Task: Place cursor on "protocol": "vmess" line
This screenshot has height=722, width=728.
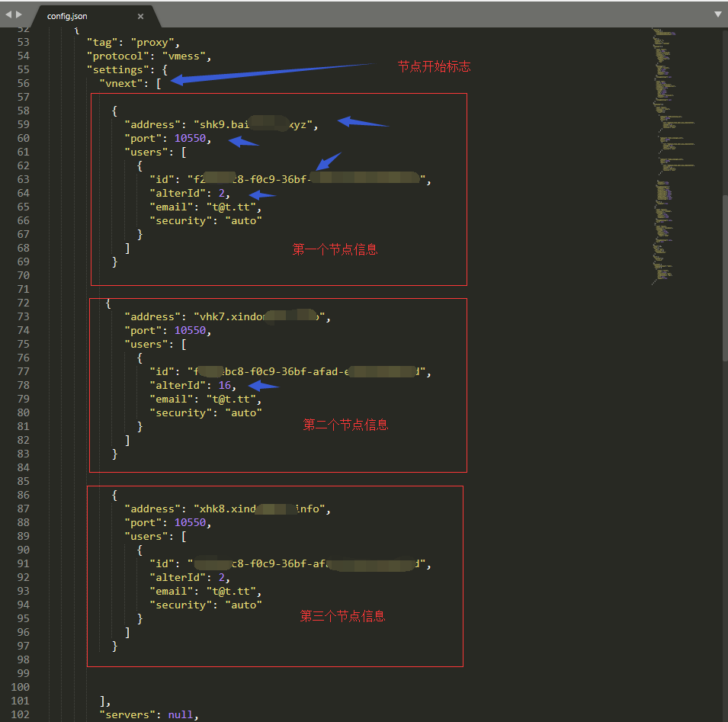Action: click(x=149, y=56)
